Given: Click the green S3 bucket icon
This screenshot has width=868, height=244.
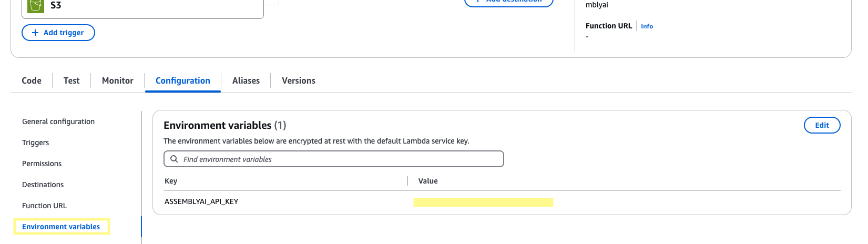Looking at the screenshot, I should (36, 6).
